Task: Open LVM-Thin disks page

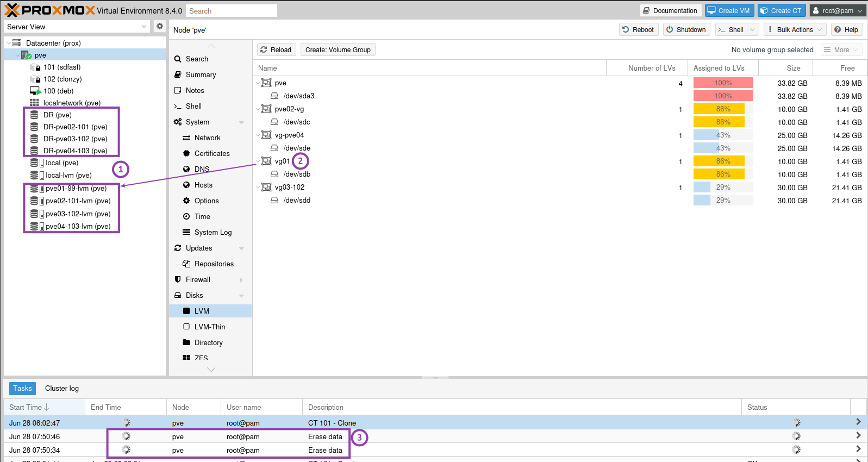Action: tap(209, 327)
